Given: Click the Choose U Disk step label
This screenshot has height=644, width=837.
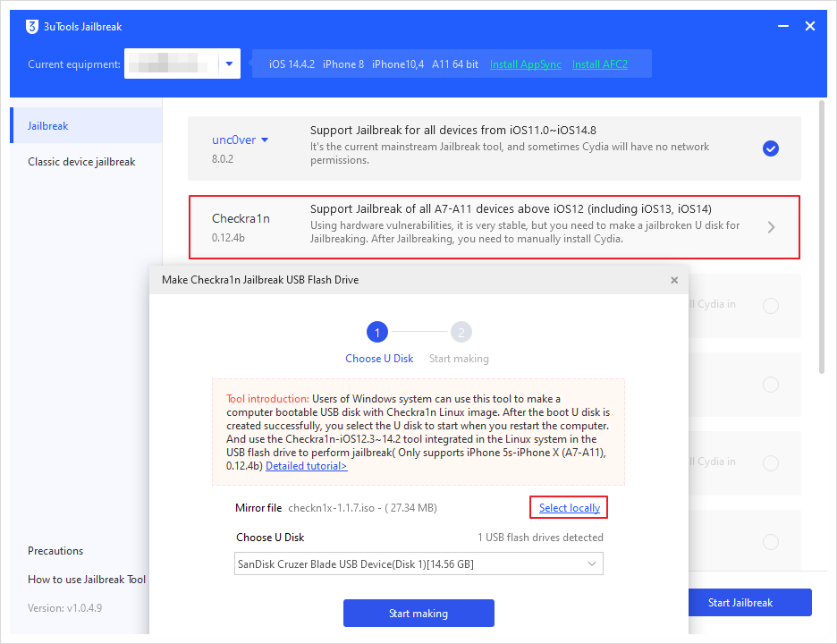Looking at the screenshot, I should coord(379,359).
